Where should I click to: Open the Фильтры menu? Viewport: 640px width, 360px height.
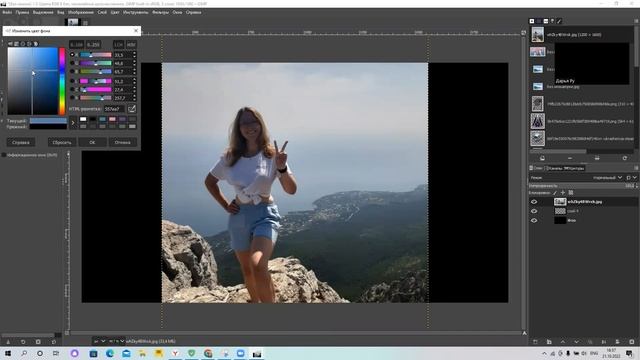coord(160,12)
